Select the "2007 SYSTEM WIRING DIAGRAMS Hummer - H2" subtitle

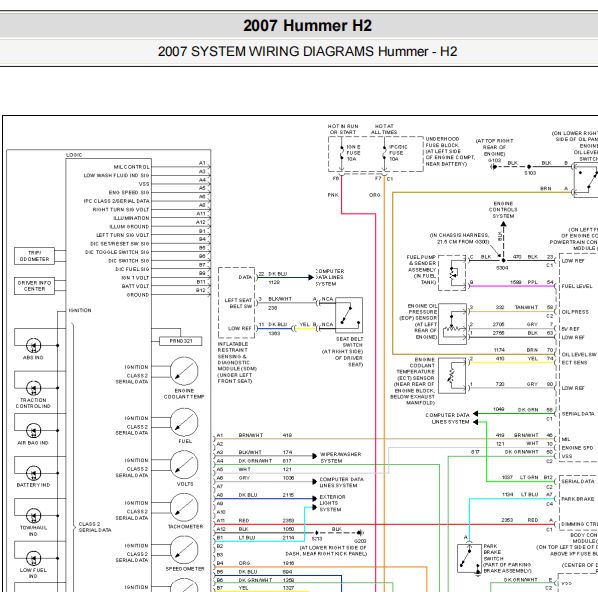click(x=307, y=51)
